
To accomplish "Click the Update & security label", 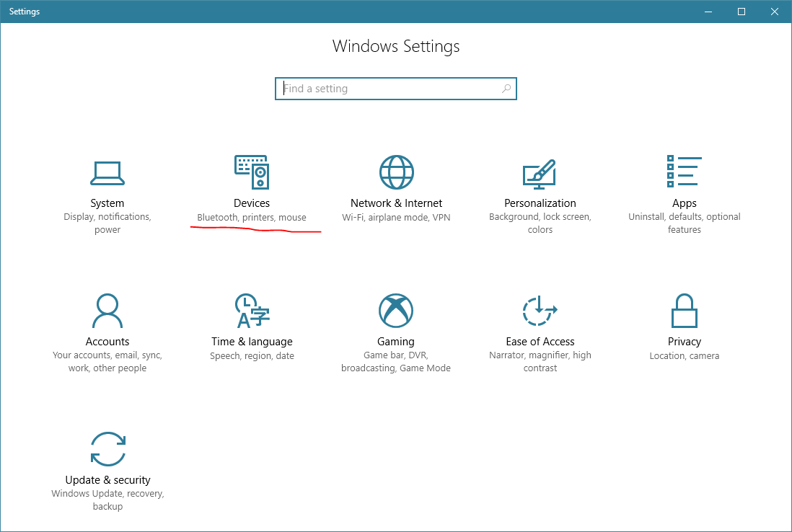I will click(x=107, y=480).
